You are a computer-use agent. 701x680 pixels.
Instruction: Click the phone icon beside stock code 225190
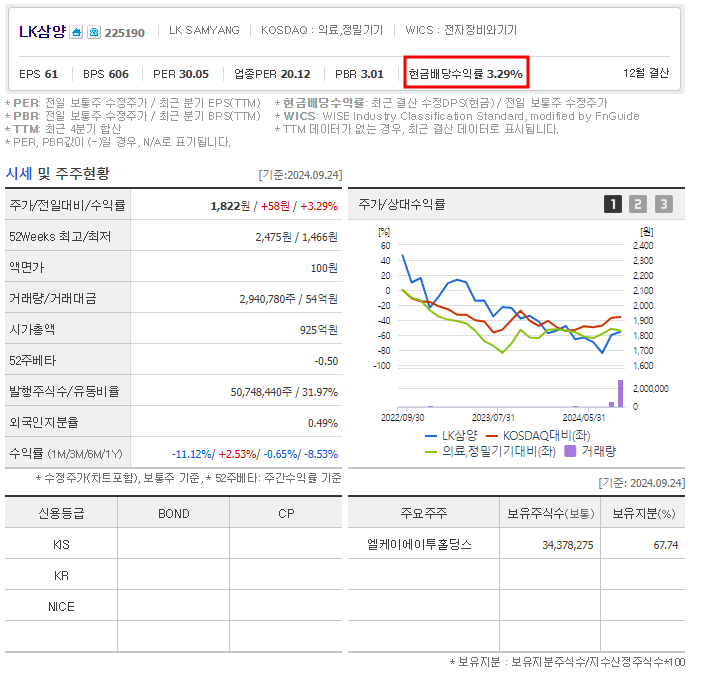pos(94,32)
